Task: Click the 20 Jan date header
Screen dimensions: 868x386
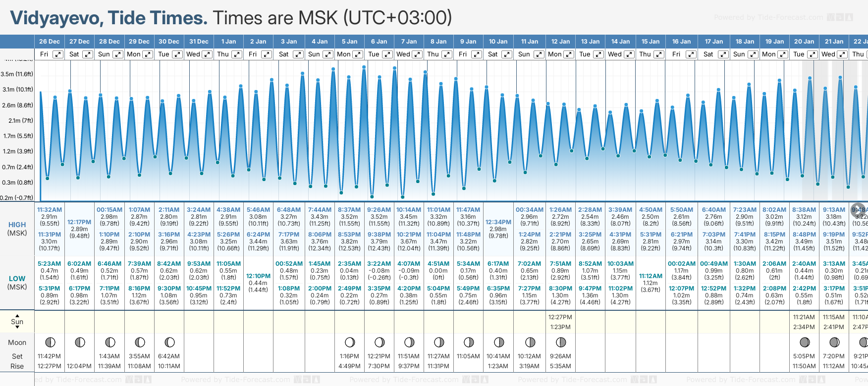Action: coord(804,42)
